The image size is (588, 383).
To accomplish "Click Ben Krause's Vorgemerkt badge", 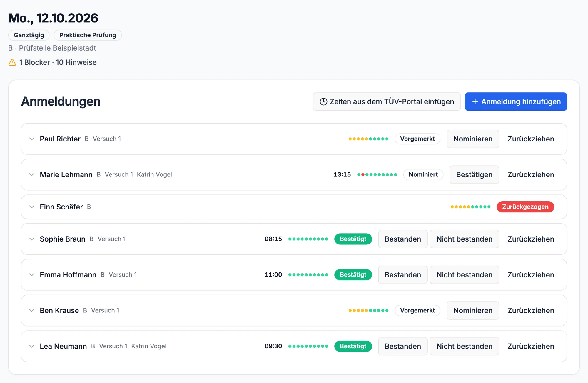I will 417,311.
